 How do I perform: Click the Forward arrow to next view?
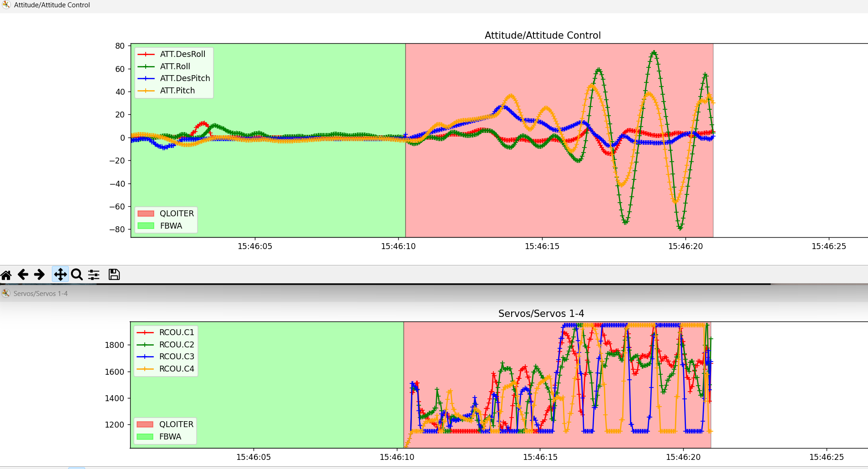click(x=40, y=275)
